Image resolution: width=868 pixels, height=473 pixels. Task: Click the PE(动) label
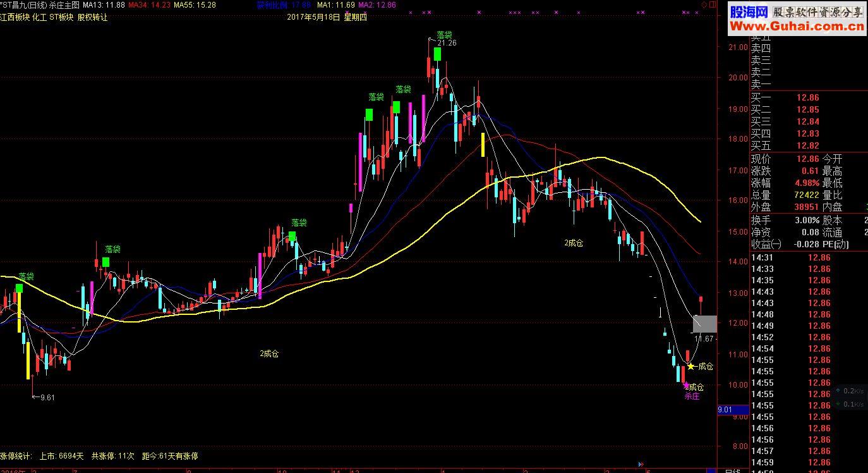click(835, 245)
